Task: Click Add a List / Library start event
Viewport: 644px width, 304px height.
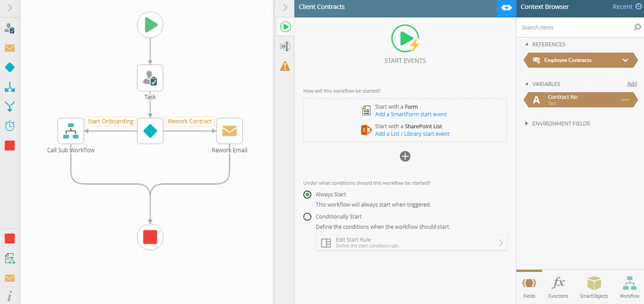Action: 412,134
